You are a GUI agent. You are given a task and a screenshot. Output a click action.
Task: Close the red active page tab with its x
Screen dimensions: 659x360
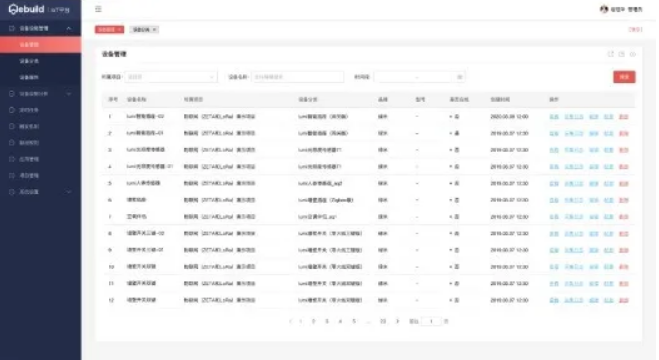click(119, 29)
